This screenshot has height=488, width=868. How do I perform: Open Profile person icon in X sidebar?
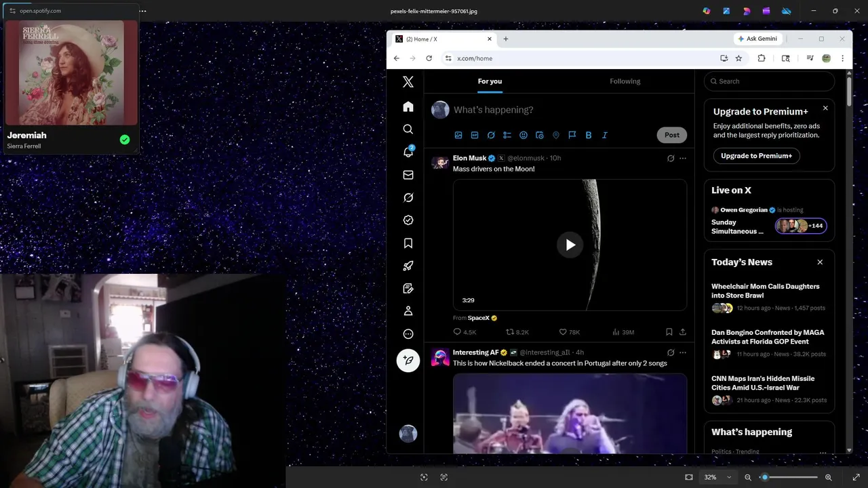(x=408, y=311)
